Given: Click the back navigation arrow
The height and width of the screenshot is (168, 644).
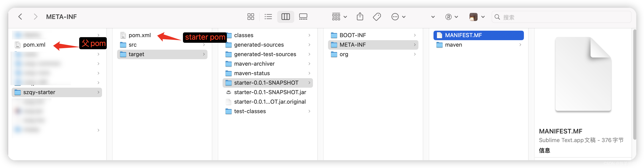Looking at the screenshot, I should pos(20,17).
